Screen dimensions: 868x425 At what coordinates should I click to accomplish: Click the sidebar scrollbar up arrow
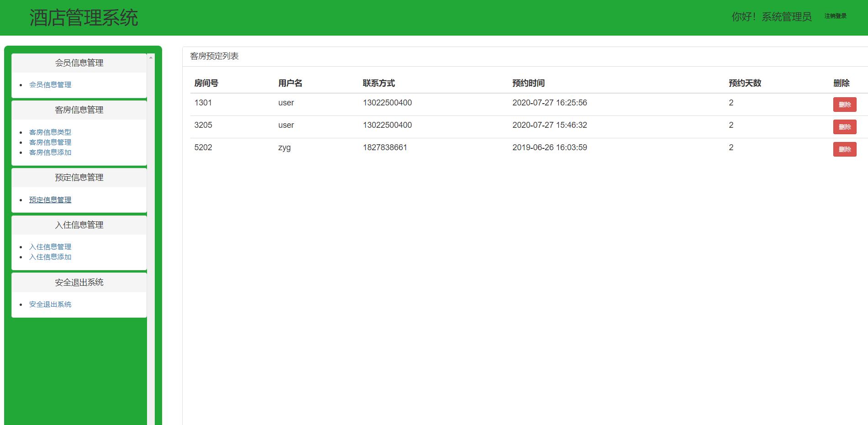coord(151,57)
